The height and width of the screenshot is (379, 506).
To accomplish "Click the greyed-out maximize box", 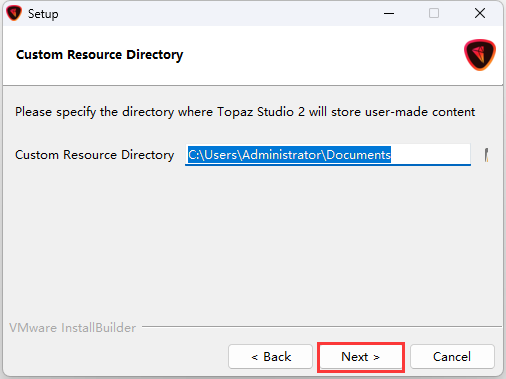I will pos(434,13).
